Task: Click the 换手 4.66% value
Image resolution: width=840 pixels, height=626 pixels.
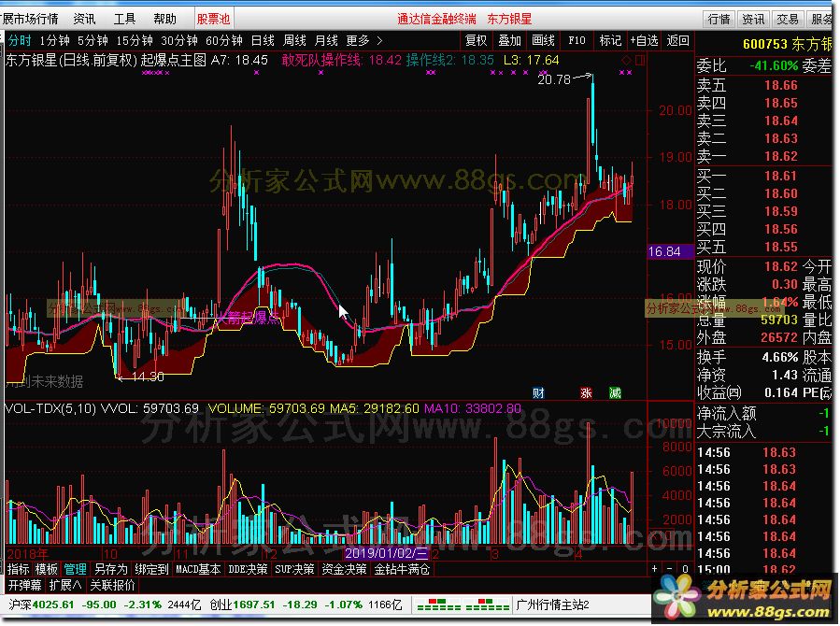Action: pyautogui.click(x=779, y=357)
